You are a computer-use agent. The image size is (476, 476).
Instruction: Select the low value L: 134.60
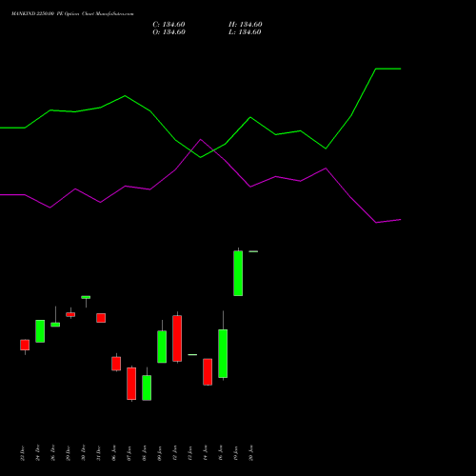(245, 32)
